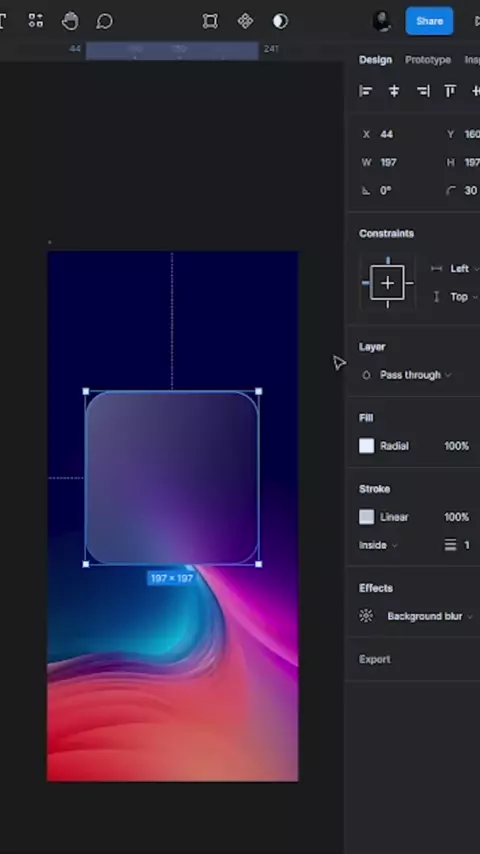
Task: Open the Inside stroke position dropdown
Action: pos(378,545)
